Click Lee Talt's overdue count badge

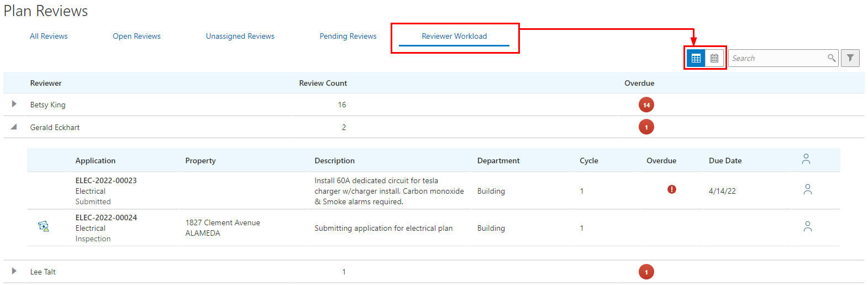pos(646,272)
